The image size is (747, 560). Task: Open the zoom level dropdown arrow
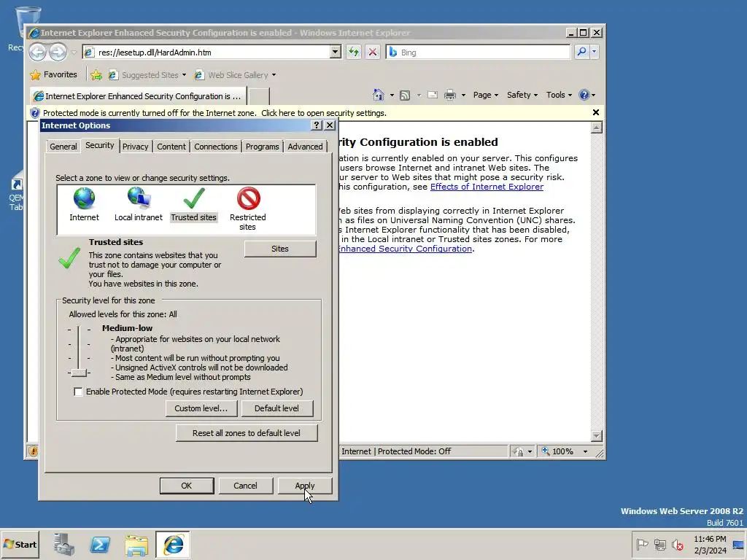[586, 451]
